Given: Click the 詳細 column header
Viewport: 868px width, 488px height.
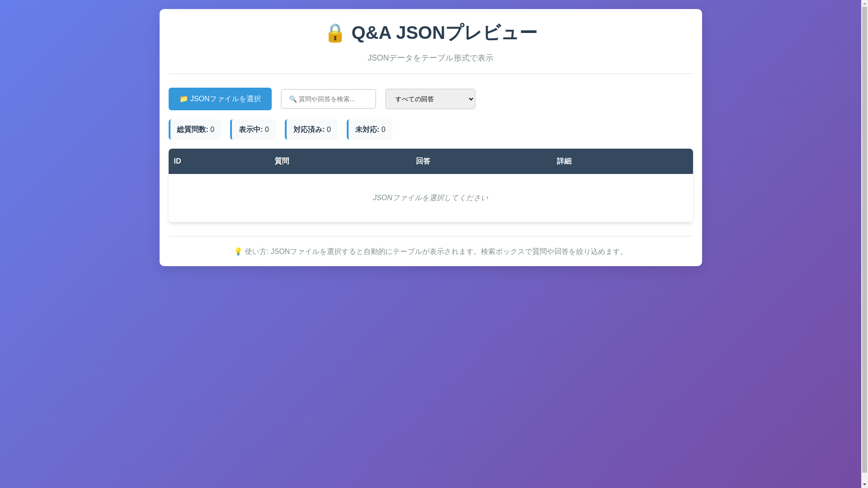Looking at the screenshot, I should tap(622, 161).
